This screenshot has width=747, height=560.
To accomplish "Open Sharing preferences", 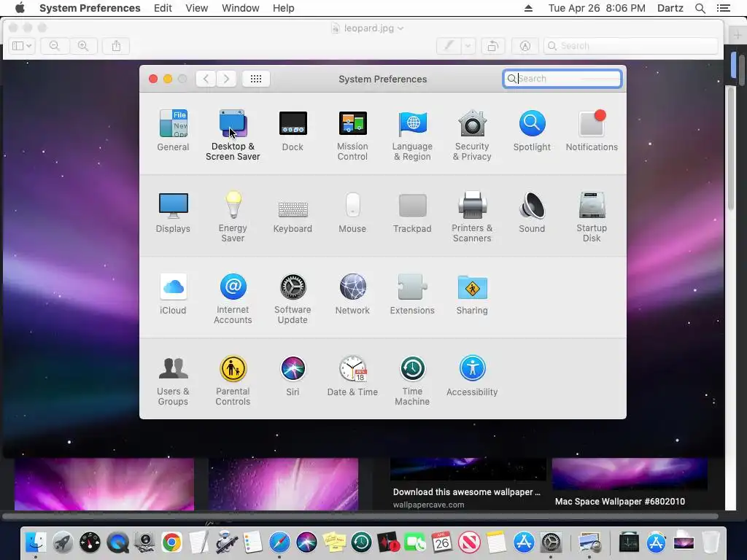I will pyautogui.click(x=472, y=294).
